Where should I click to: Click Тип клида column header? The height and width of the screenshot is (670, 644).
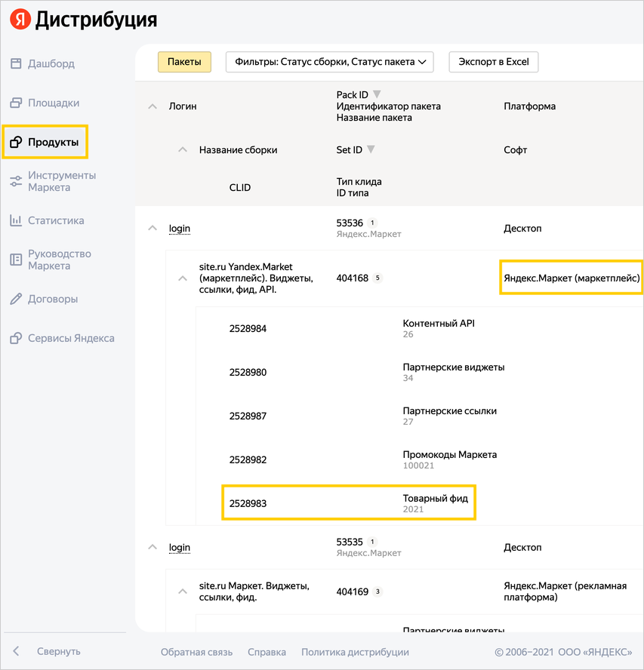[x=359, y=182]
